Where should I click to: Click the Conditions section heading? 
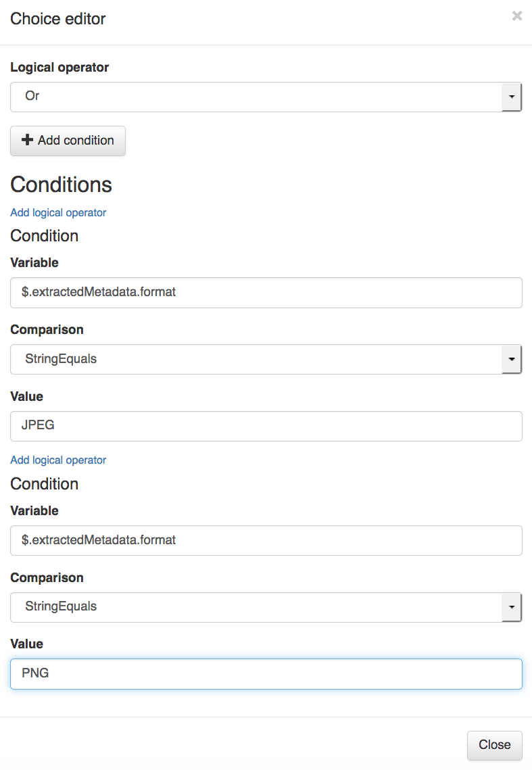pos(62,185)
